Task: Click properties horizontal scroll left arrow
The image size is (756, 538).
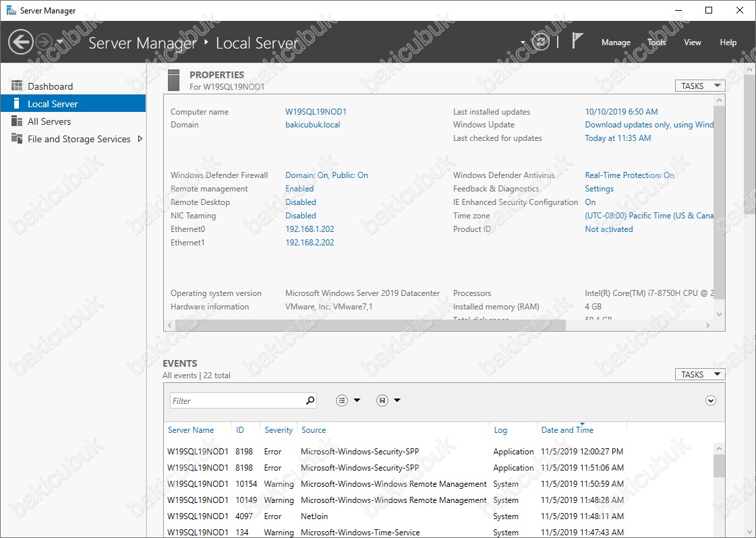Action: click(x=169, y=326)
